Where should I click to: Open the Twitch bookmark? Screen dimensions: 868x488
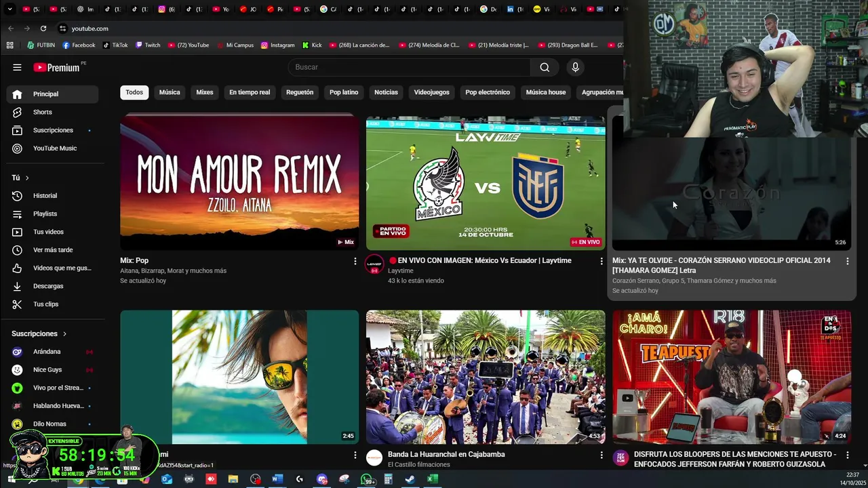(148, 45)
